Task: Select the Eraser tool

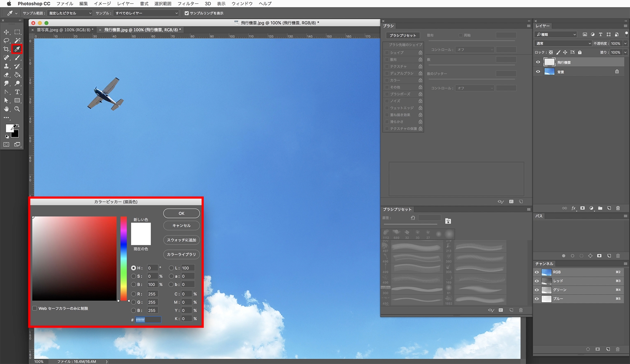Action: click(x=6, y=75)
